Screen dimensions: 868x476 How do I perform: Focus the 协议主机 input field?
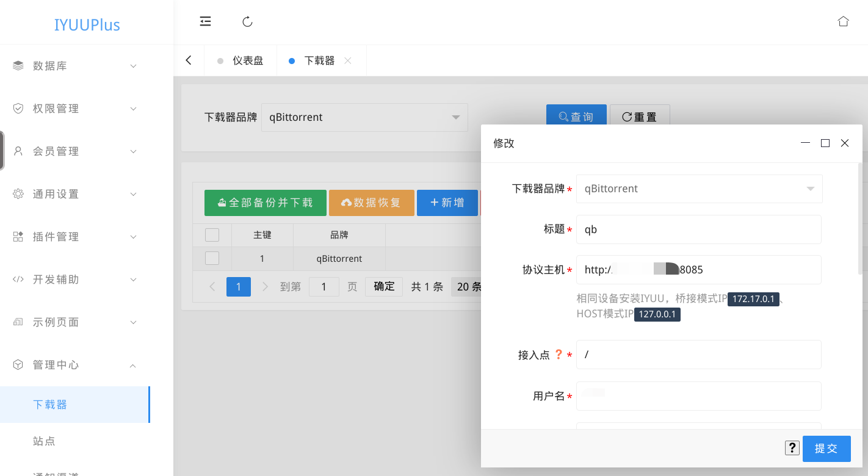pyautogui.click(x=699, y=270)
